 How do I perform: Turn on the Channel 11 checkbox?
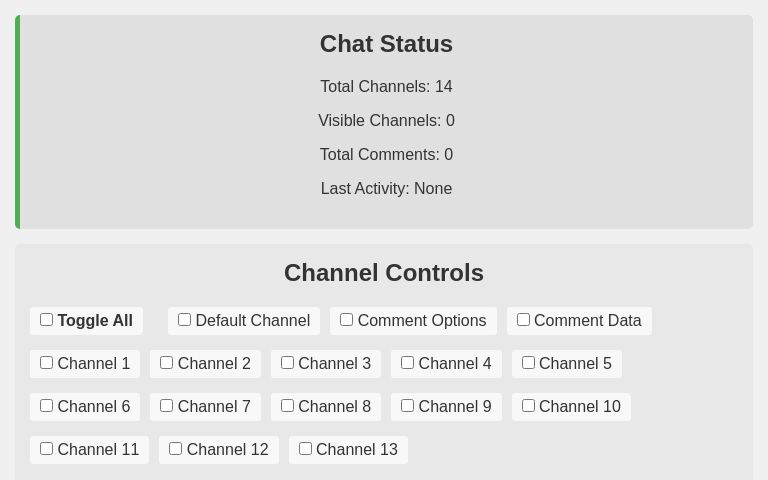(47, 449)
